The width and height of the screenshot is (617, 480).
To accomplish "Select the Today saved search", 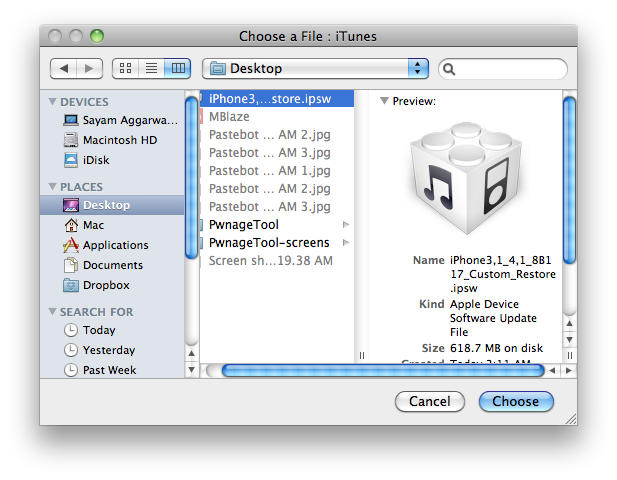I will point(99,330).
